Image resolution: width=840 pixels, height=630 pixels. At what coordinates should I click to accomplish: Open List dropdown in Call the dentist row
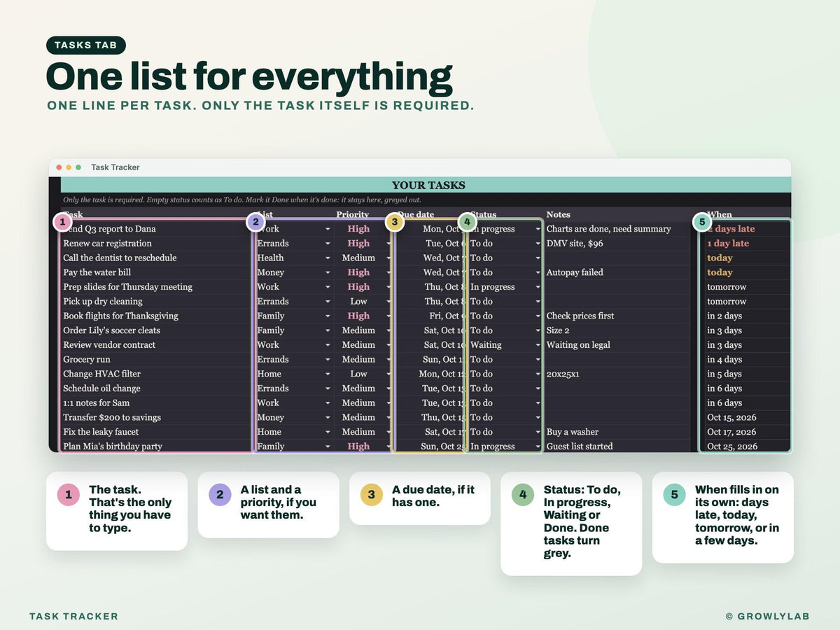tap(328, 258)
